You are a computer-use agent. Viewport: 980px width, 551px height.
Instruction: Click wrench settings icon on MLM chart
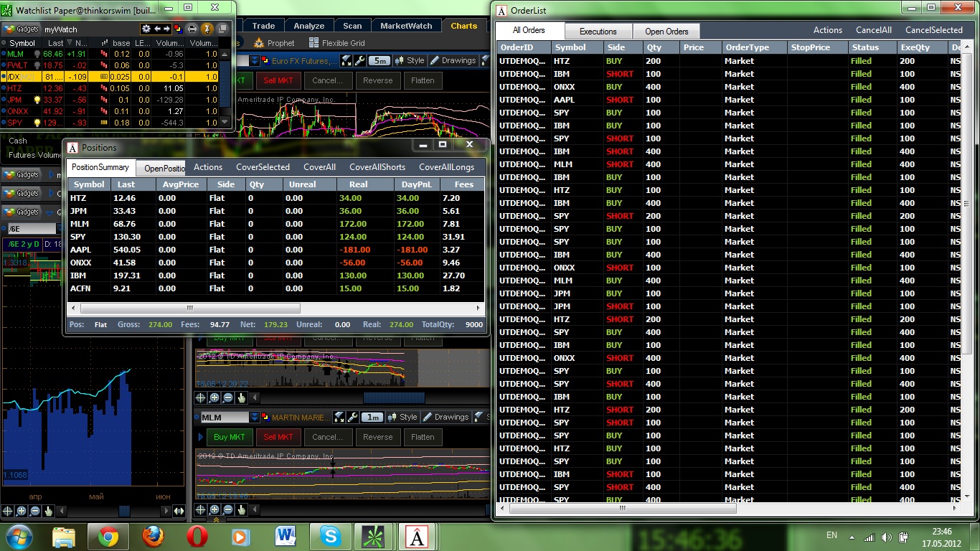pos(352,417)
